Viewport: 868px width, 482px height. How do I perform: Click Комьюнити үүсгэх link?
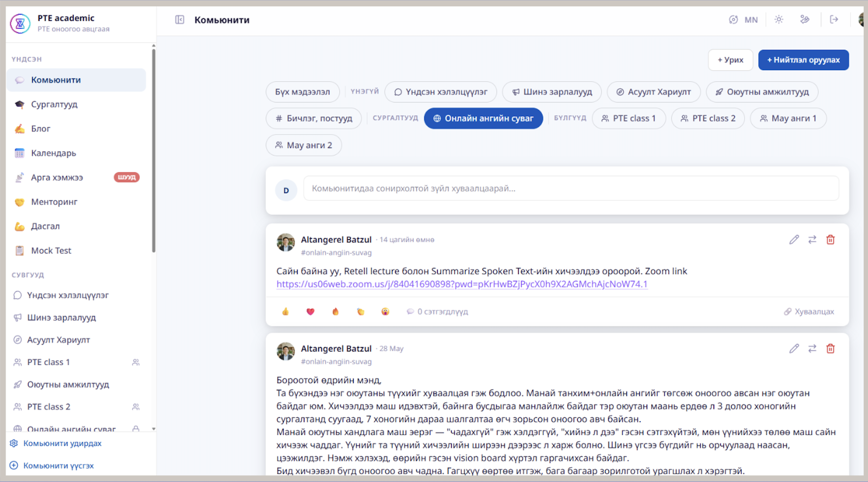tap(52, 466)
